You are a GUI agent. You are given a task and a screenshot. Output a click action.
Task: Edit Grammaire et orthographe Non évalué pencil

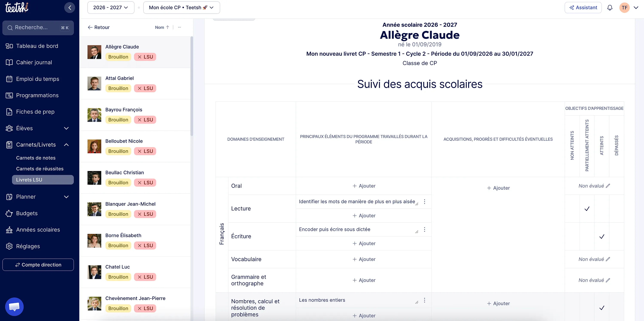click(608, 280)
